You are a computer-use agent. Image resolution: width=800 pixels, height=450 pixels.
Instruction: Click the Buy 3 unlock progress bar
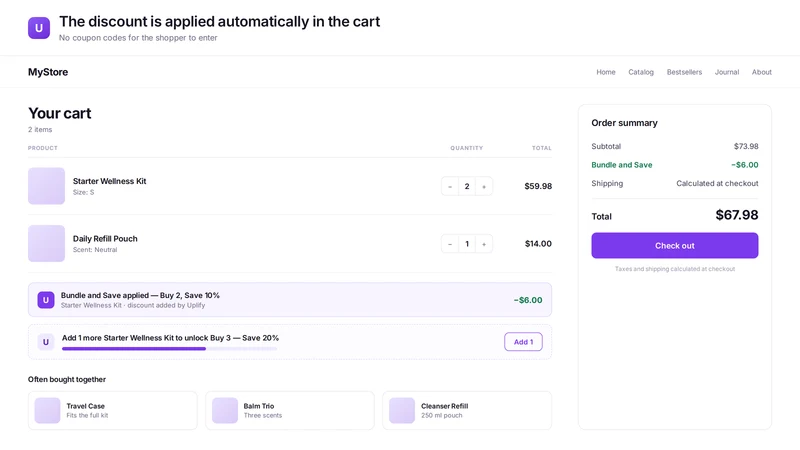click(169, 349)
